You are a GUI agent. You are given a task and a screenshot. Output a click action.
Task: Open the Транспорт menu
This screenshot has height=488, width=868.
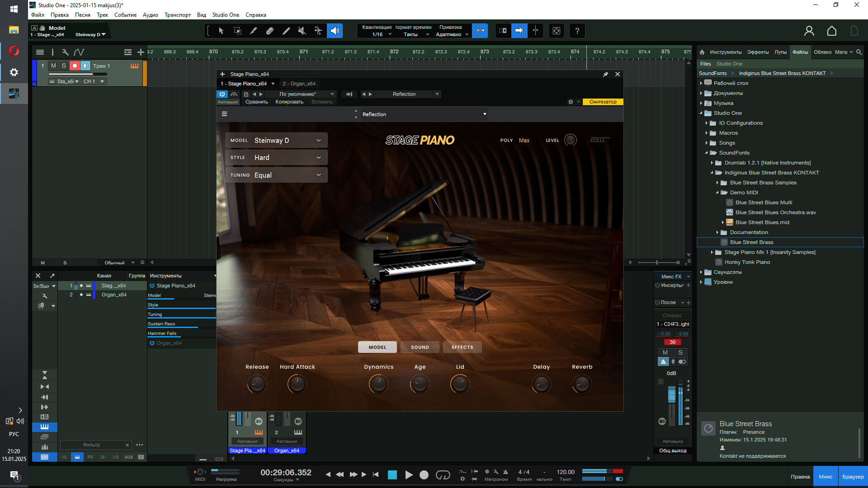(177, 15)
